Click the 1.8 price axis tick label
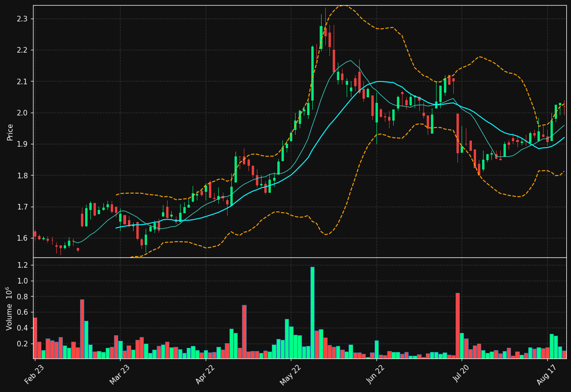Viewport: 571px width, 392px height. click(x=23, y=176)
